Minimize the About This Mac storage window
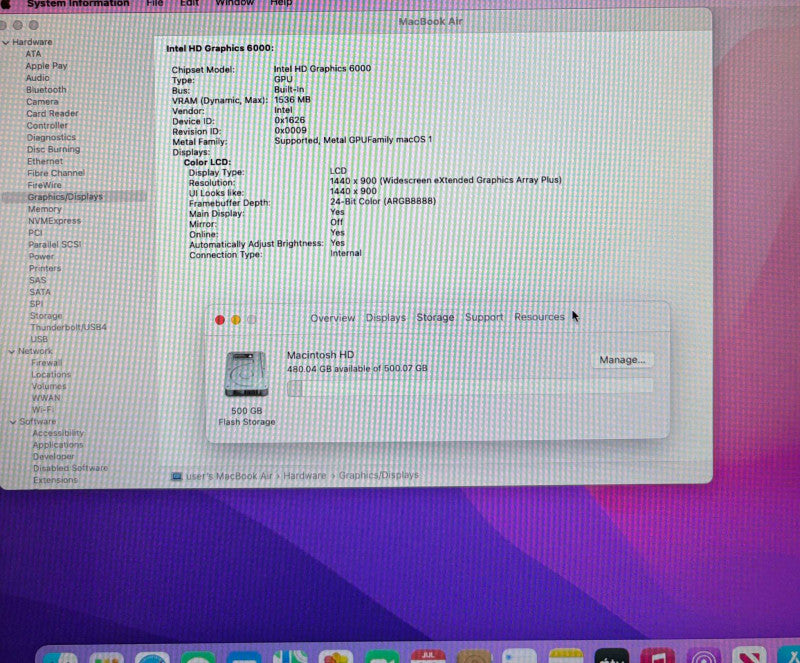This screenshot has width=800, height=663. 236,320
